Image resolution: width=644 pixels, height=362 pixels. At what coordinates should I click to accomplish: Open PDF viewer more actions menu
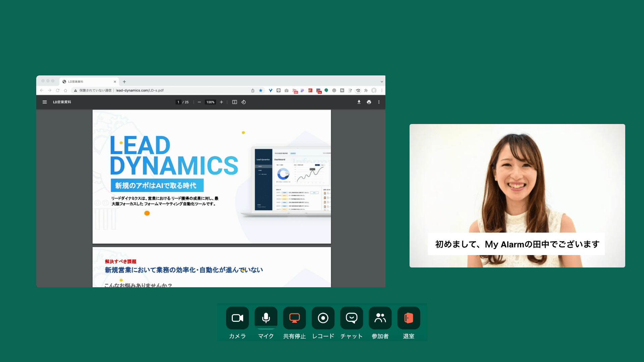[379, 102]
